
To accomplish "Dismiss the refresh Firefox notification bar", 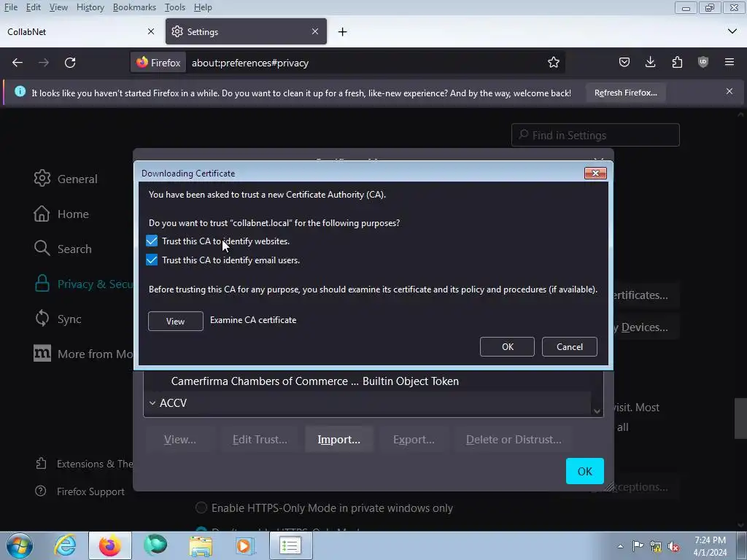I will point(729,91).
